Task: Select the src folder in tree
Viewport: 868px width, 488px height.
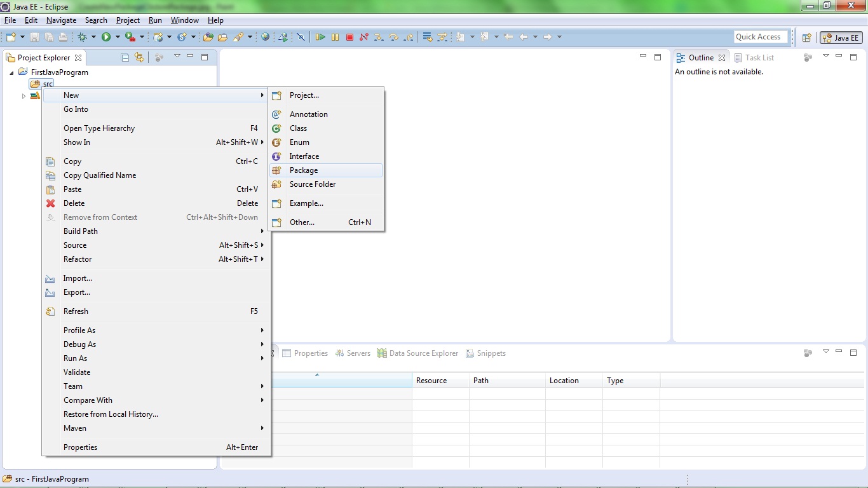Action: click(42, 84)
